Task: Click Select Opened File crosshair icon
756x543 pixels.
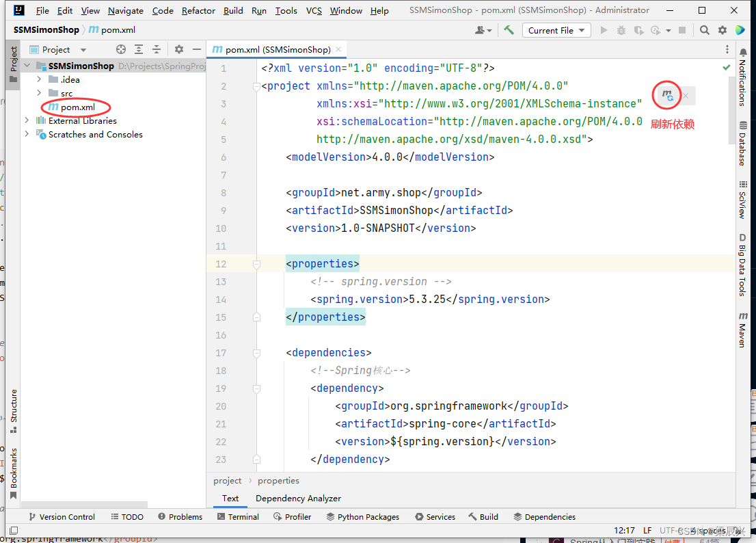Action: coord(121,49)
